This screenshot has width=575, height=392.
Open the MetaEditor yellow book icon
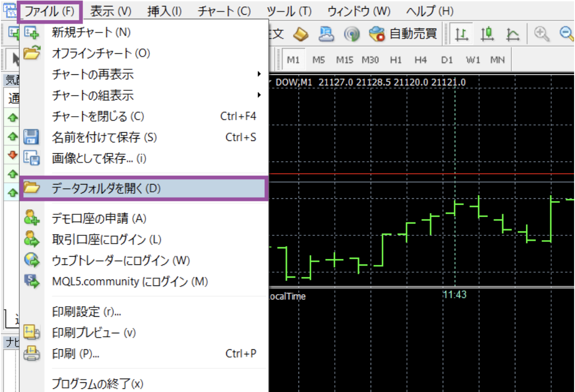(301, 34)
